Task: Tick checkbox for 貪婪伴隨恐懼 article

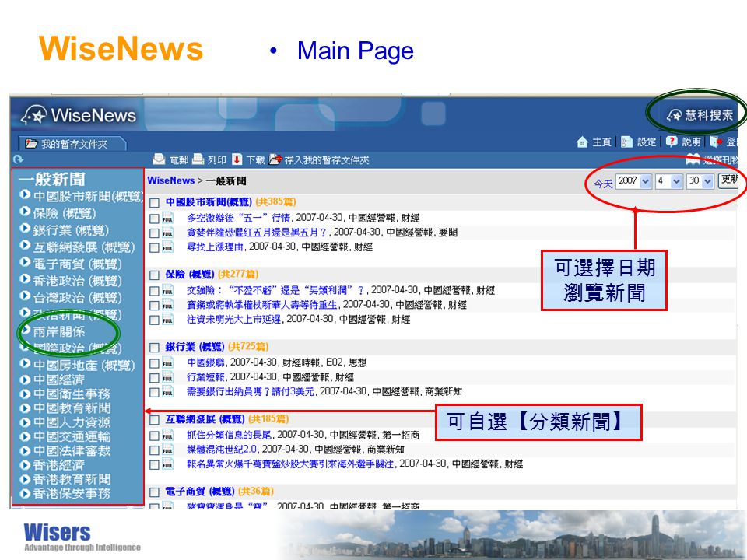Action: 154,233
